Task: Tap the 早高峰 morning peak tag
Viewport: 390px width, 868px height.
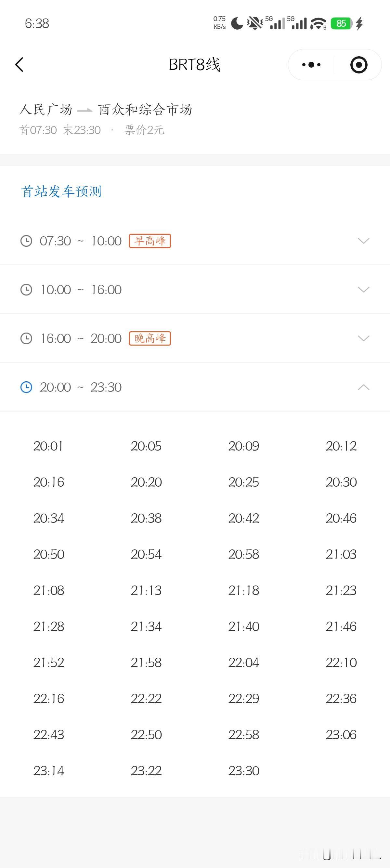Action: point(150,241)
